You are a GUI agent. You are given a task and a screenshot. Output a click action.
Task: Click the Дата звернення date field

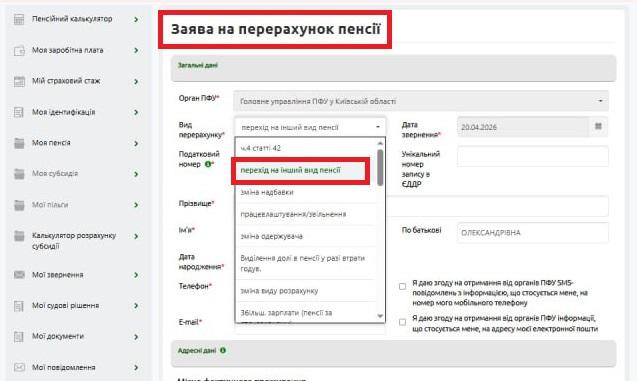coord(523,127)
